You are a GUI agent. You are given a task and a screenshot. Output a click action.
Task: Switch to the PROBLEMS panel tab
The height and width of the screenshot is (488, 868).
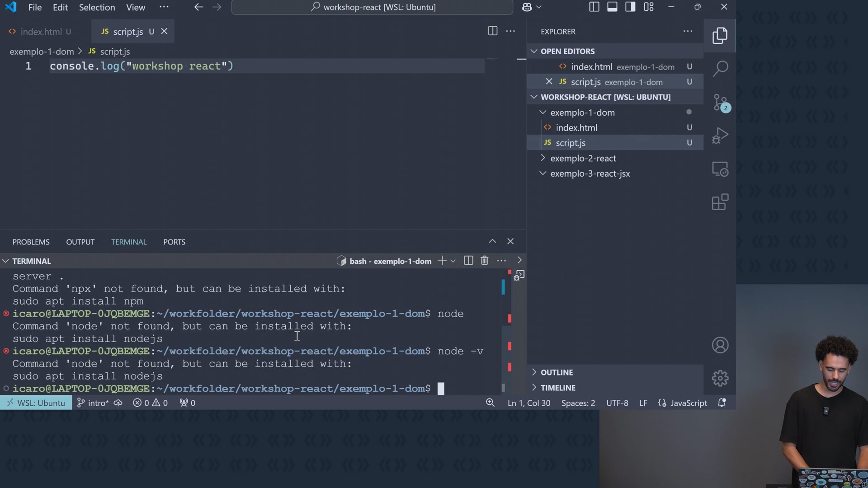click(31, 242)
